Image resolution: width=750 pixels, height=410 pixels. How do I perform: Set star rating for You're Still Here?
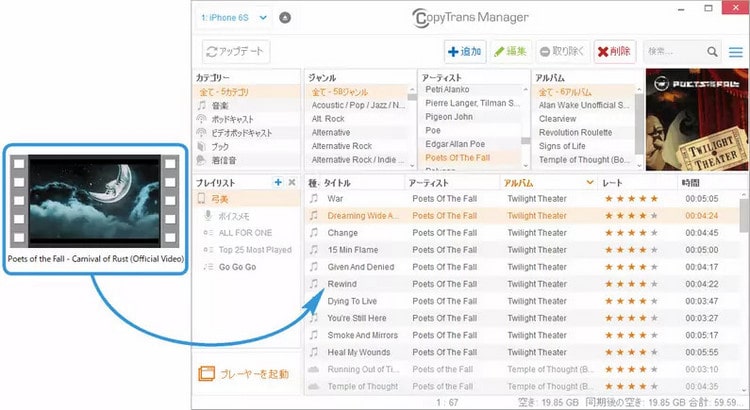(631, 318)
